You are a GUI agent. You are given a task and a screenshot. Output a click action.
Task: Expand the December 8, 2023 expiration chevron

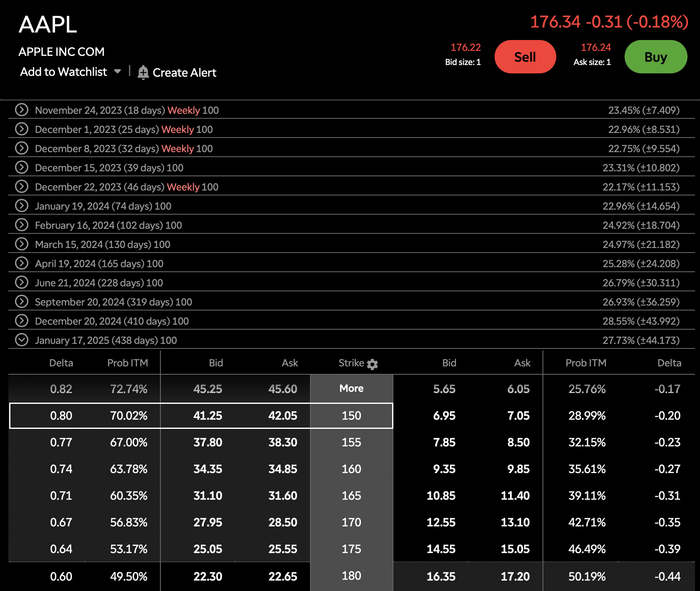click(22, 148)
